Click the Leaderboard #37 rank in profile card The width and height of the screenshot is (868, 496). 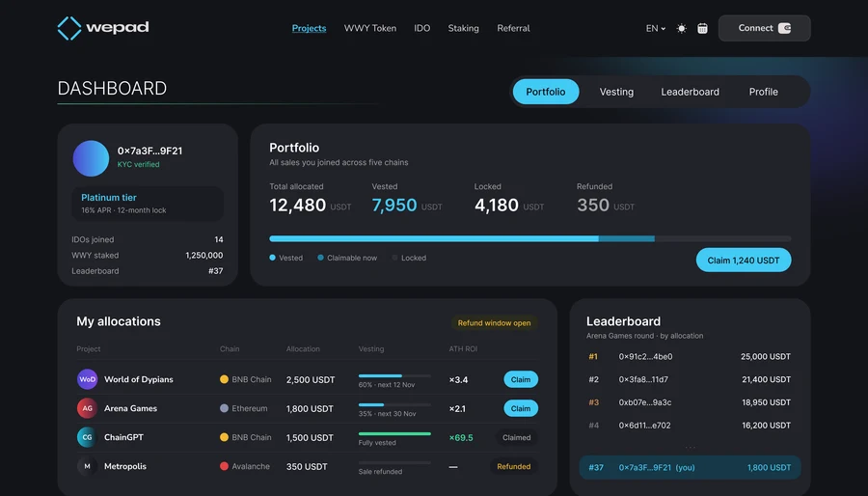216,271
